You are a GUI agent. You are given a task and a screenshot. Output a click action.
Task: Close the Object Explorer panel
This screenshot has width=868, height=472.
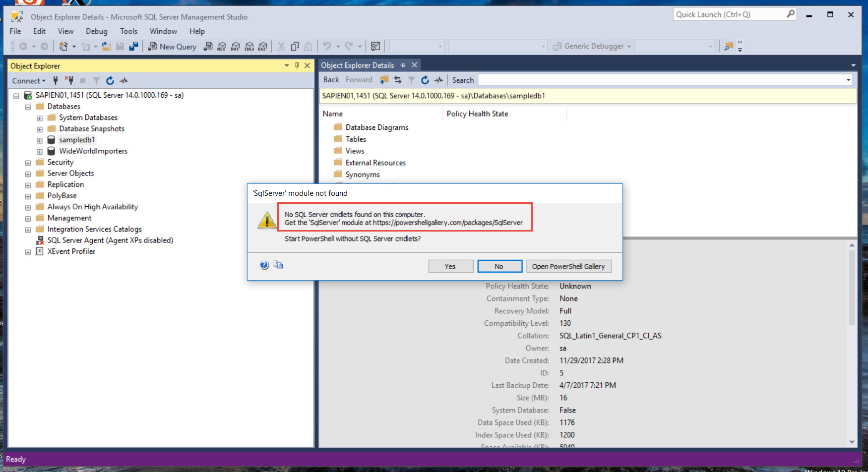tap(308, 65)
